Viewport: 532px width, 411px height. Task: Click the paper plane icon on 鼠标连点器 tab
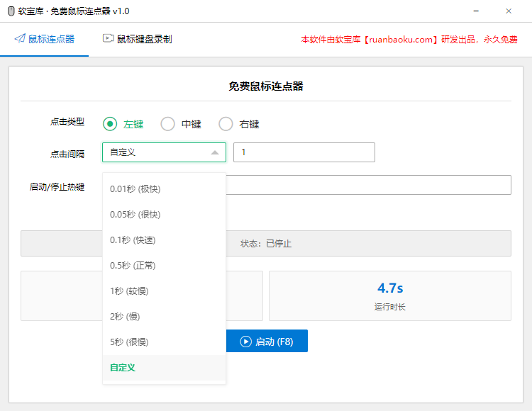20,39
